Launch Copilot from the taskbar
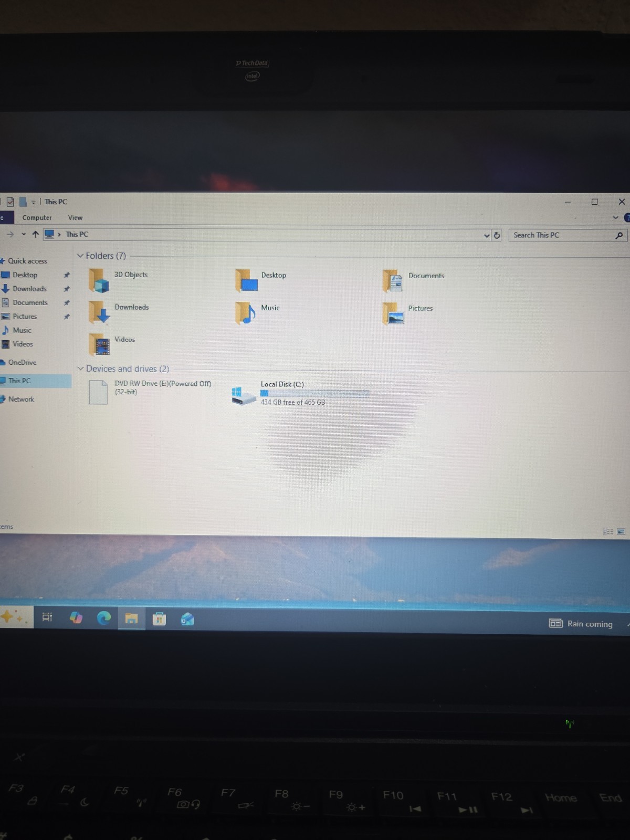The width and height of the screenshot is (630, 840). 76,618
